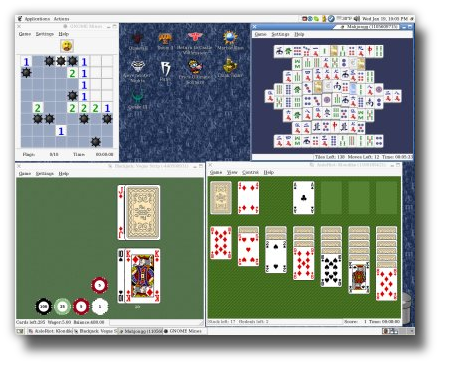Deal from the Klondike stock pile
Screen dimensions: 450x365
coord(221,198)
